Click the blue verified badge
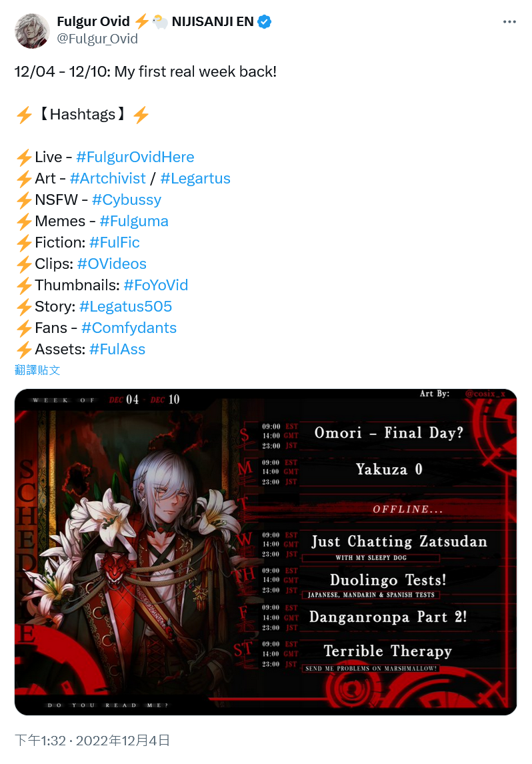Viewport: 532px width, 764px height. [264, 22]
